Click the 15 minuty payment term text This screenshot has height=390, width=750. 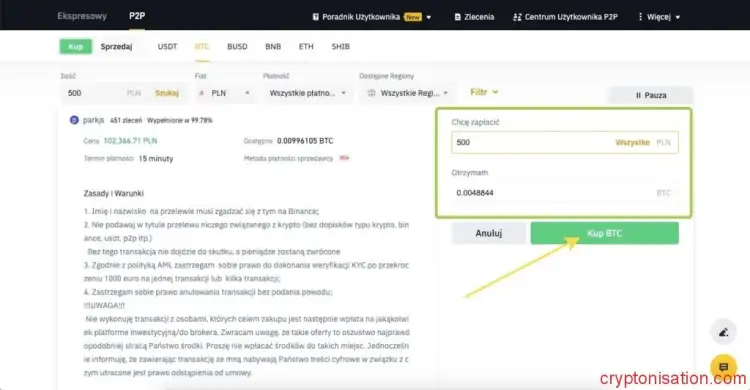[x=156, y=158]
